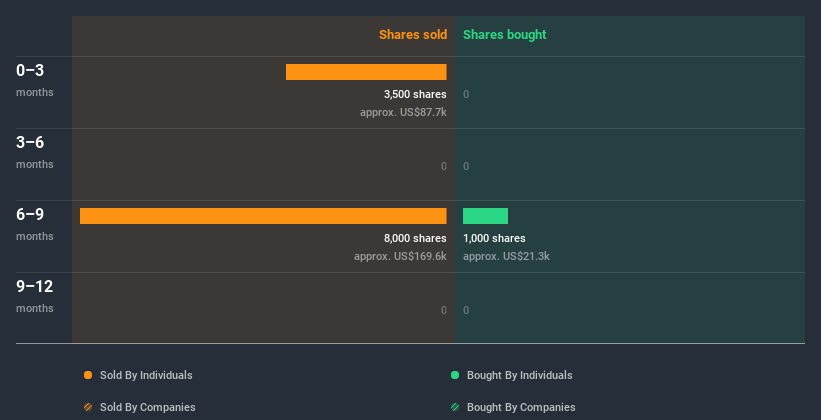Click the 1,000 shares value

(494, 238)
